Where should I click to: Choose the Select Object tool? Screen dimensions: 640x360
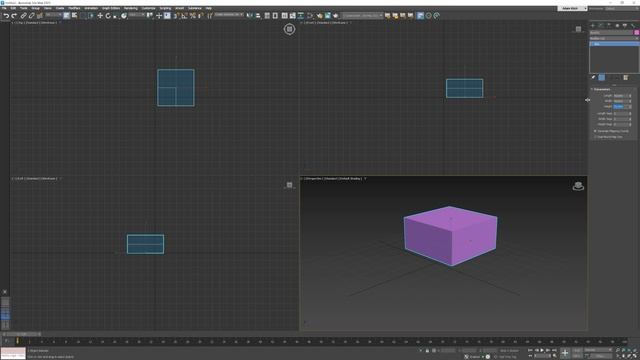click(67, 16)
